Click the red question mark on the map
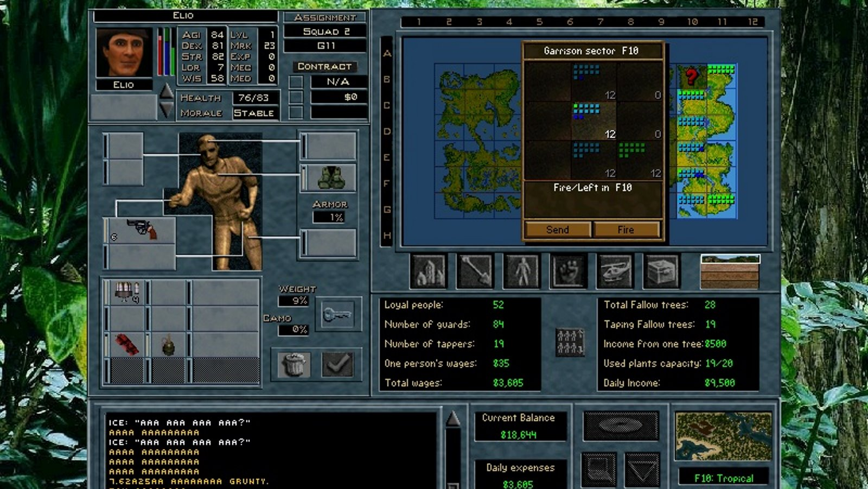 pyautogui.click(x=691, y=77)
